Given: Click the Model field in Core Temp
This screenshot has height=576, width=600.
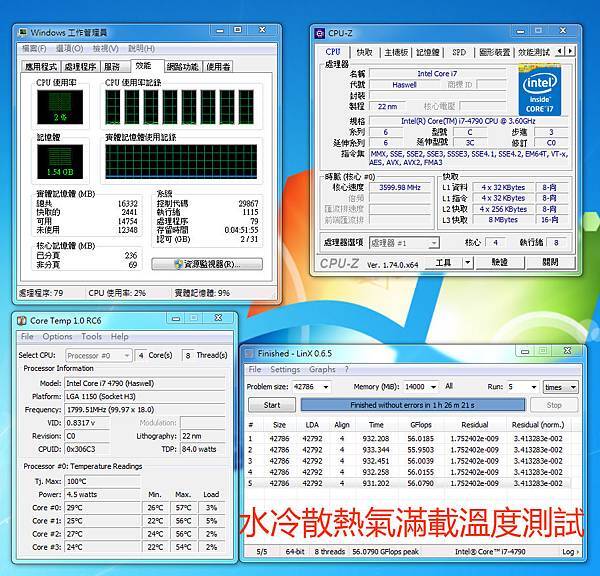Looking at the screenshot, I should tap(145, 383).
